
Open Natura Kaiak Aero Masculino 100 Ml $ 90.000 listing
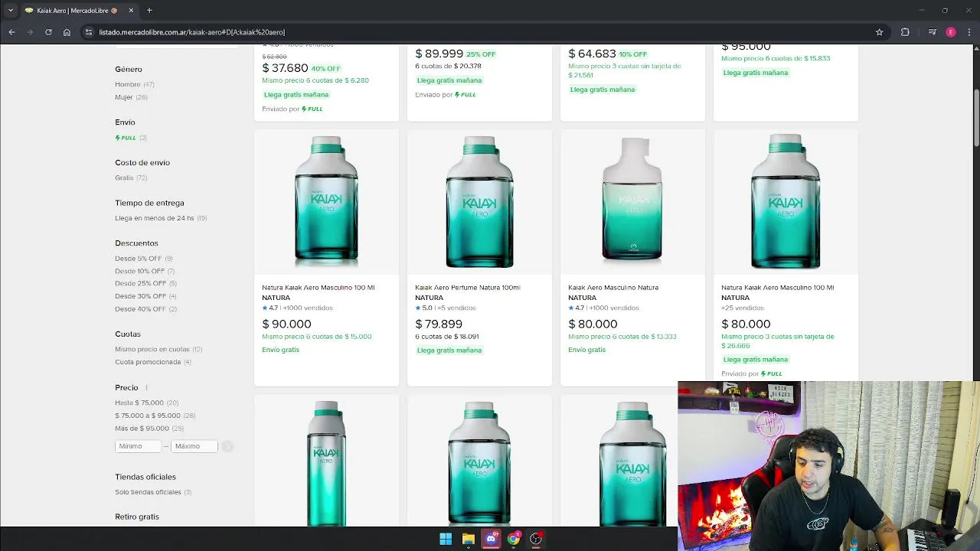(x=318, y=288)
